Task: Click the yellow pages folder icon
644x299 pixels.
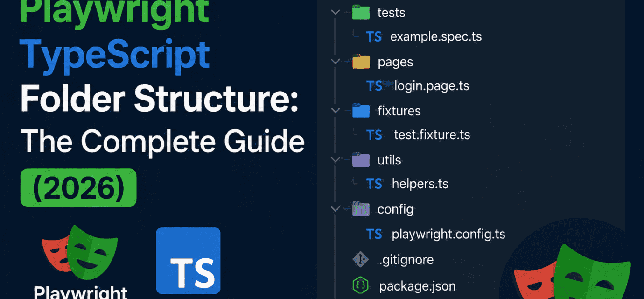Action: pyautogui.click(x=361, y=61)
